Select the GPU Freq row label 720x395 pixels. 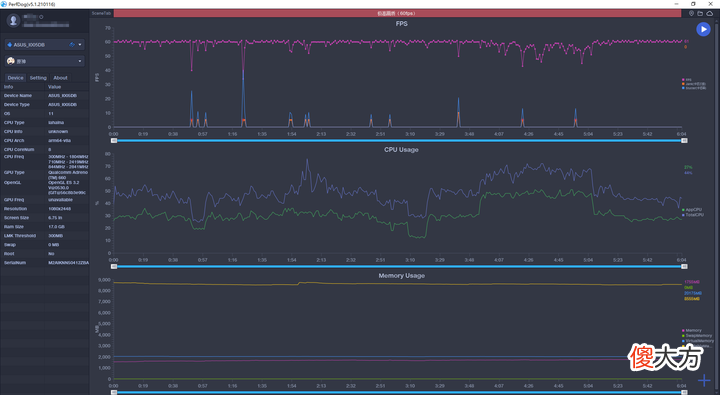(14, 200)
